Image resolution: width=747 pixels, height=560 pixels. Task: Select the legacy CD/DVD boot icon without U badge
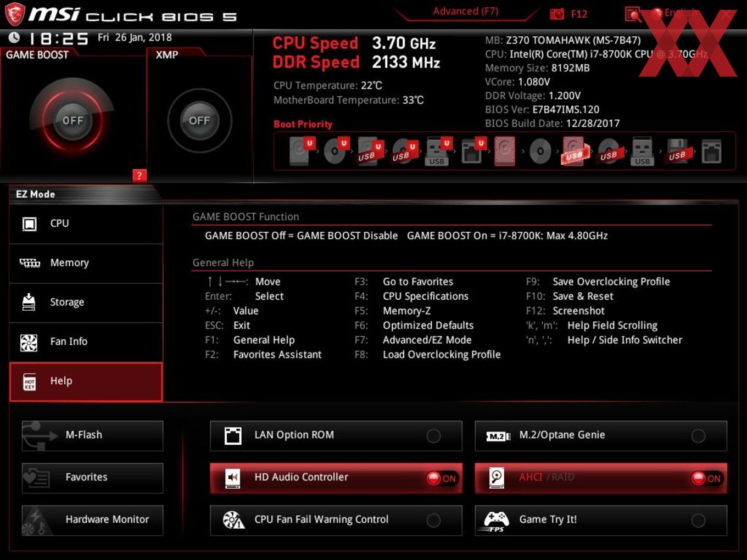(x=540, y=152)
